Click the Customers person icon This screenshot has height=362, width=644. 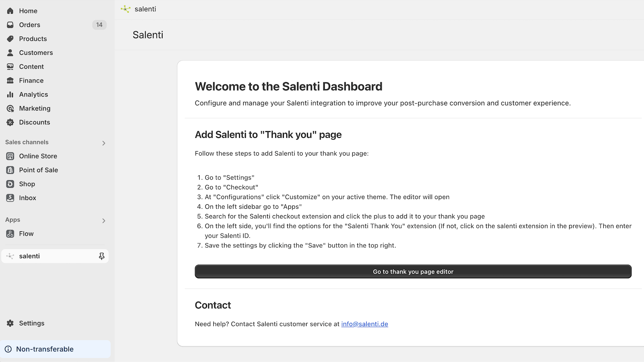[x=10, y=53]
